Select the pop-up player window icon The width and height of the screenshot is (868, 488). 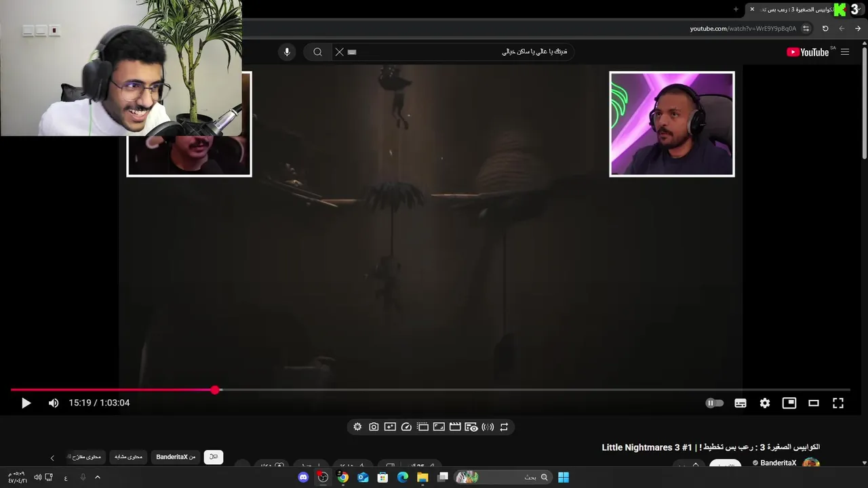[x=422, y=427]
